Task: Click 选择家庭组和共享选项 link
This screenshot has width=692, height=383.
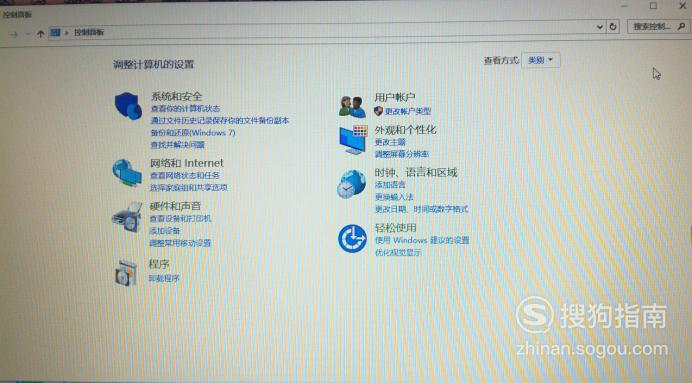Action: coord(188,188)
